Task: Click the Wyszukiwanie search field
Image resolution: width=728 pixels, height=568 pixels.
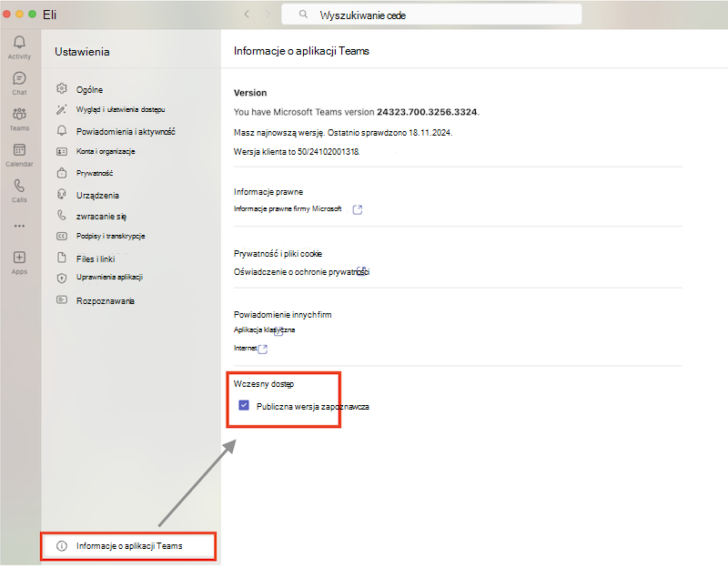Action: [431, 15]
